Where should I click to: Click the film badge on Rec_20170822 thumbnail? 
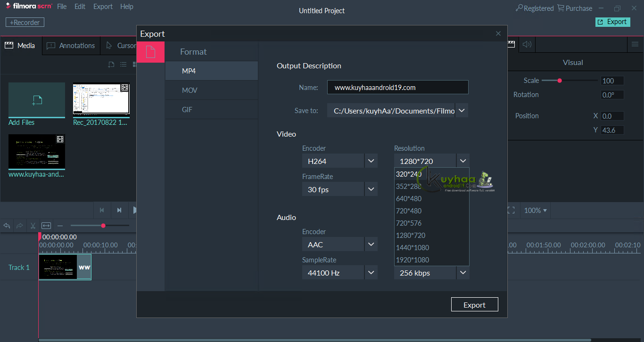point(124,88)
